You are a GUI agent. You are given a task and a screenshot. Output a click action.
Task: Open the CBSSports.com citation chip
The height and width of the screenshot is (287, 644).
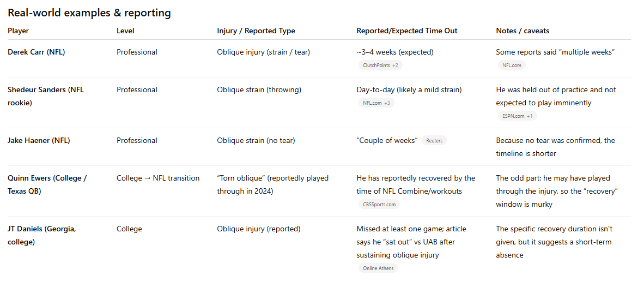(379, 205)
